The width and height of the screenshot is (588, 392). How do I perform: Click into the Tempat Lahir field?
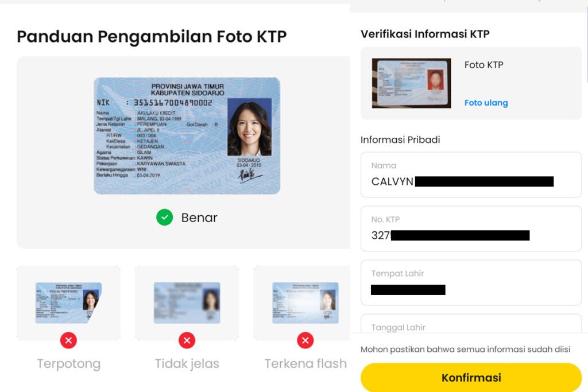coord(471,282)
